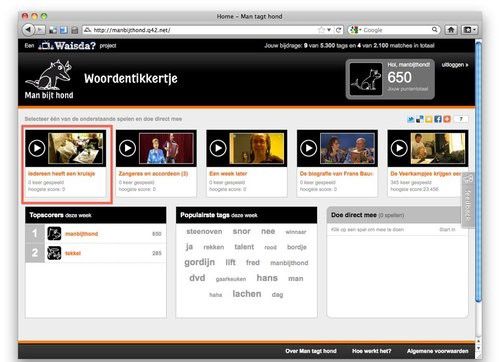Screen dimensions: 500x362
Task: Share via Delicious icon
Action: tap(420, 119)
